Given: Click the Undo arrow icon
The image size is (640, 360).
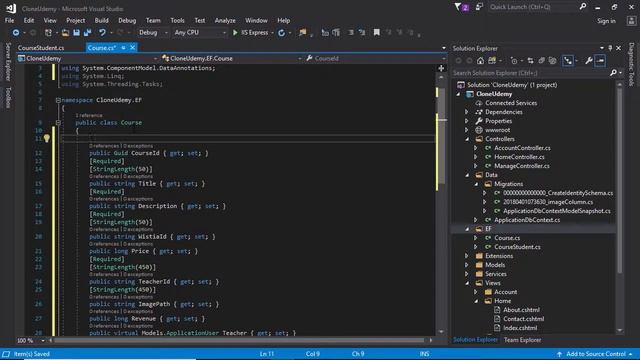Looking at the screenshot, I should tap(102, 33).
